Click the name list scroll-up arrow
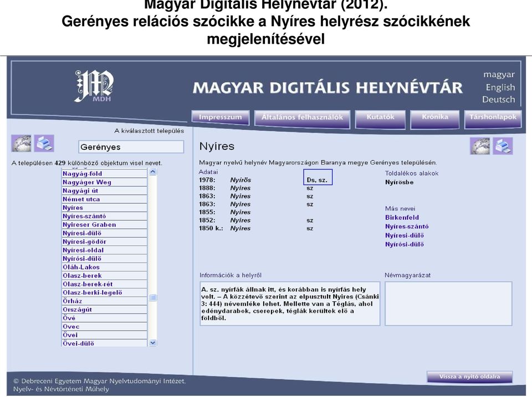The image size is (532, 397). click(x=153, y=172)
